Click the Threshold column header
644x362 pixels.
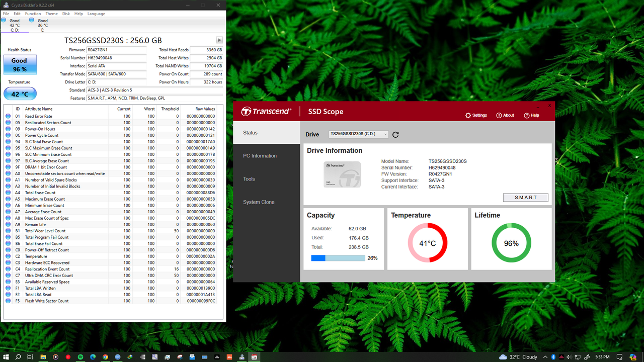point(170,109)
